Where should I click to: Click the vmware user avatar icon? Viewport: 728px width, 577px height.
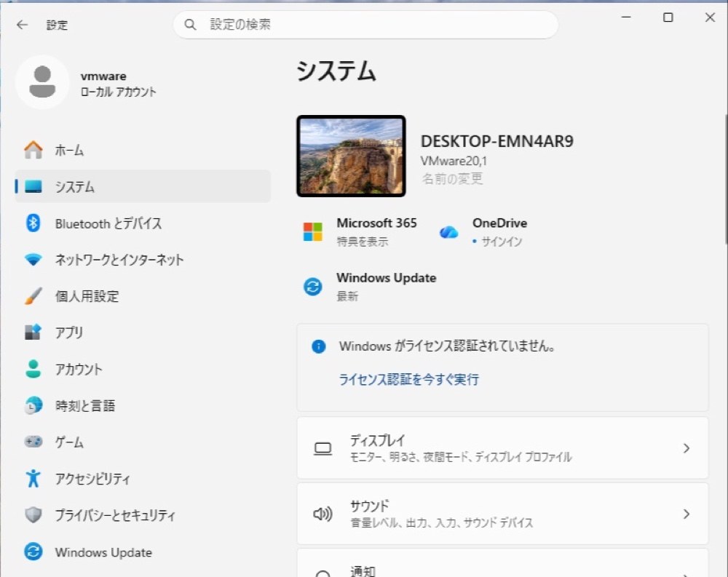coord(42,82)
